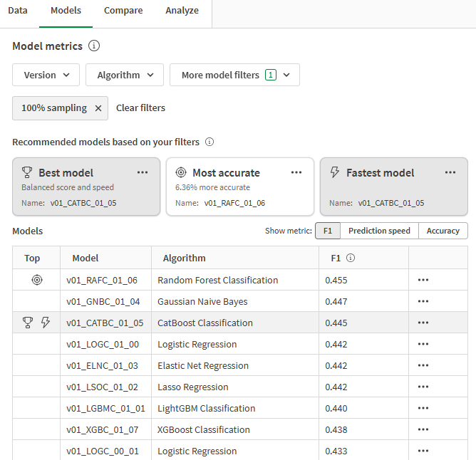The width and height of the screenshot is (476, 460).
Task: Show the F1 metric
Action: [328, 231]
